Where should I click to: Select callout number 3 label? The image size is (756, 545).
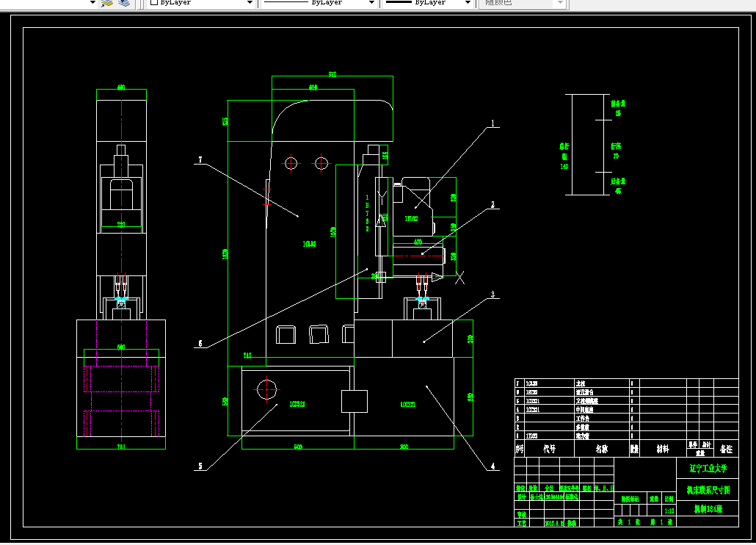(x=493, y=295)
